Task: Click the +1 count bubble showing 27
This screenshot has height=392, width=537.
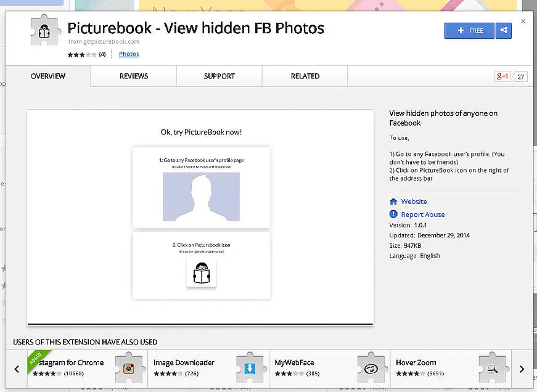Action: 520,76
